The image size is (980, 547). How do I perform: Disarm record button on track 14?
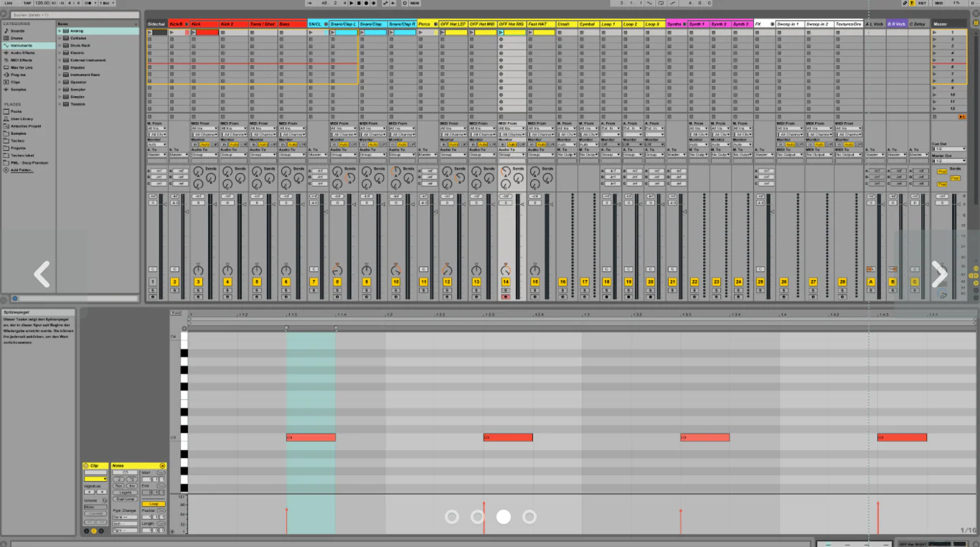click(506, 296)
